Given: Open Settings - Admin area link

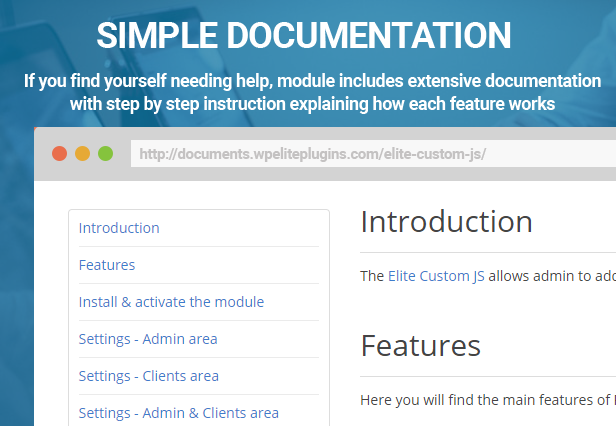Looking at the screenshot, I should (148, 339).
